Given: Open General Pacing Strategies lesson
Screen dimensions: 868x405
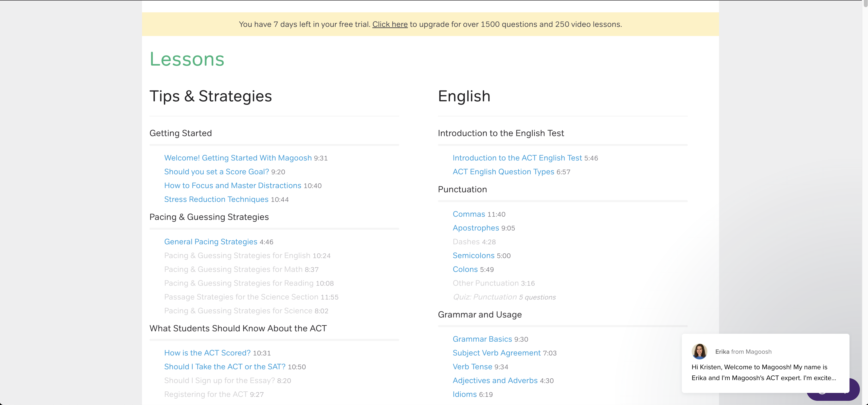Looking at the screenshot, I should click(x=211, y=242).
